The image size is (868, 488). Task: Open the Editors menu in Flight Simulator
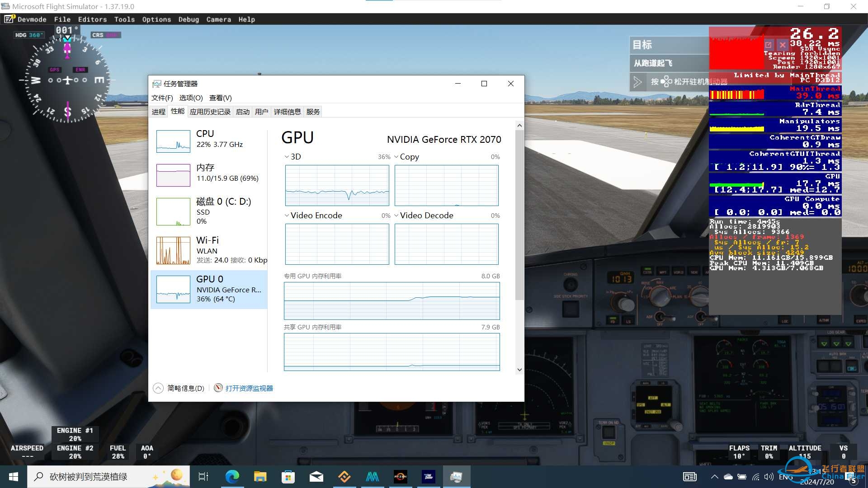pos(92,19)
